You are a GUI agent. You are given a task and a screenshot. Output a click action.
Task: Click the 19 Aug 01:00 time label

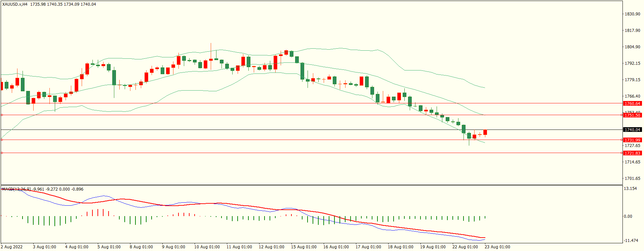coord(433,247)
